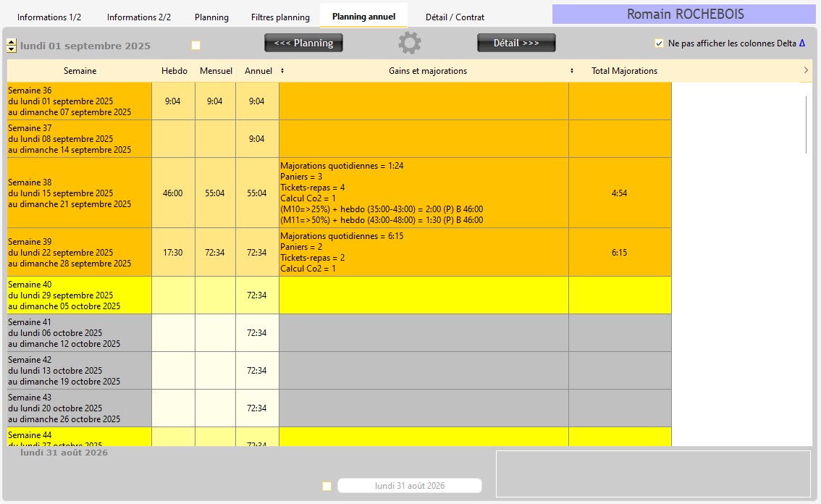821x504 pixels.
Task: Click the sort arrows left of Total Majorations
Action: 572,71
